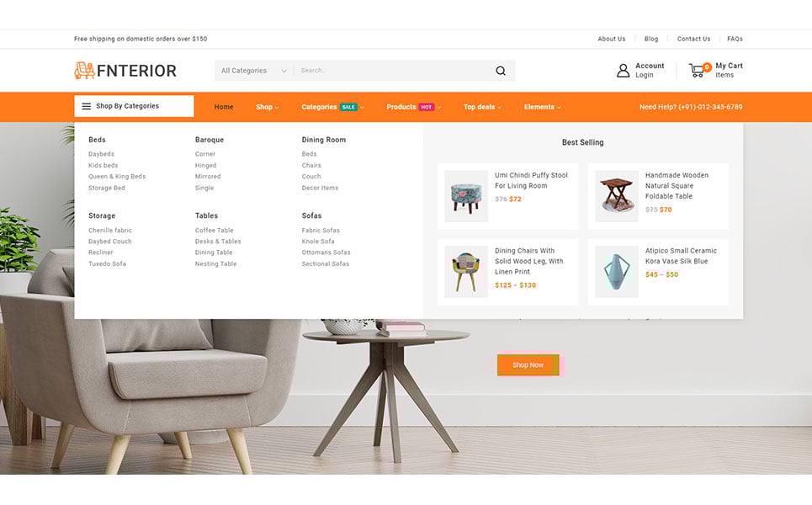Click the HOT badge on Products
Viewport: 812px width, 505px height.
(427, 107)
